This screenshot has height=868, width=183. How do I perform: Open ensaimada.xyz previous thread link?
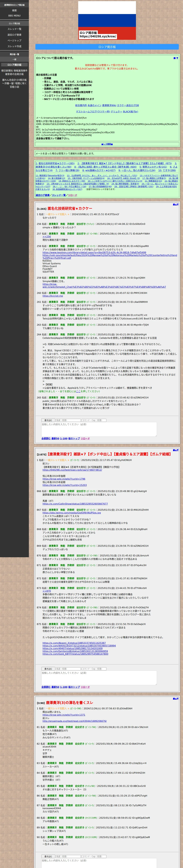[x=74, y=721]
